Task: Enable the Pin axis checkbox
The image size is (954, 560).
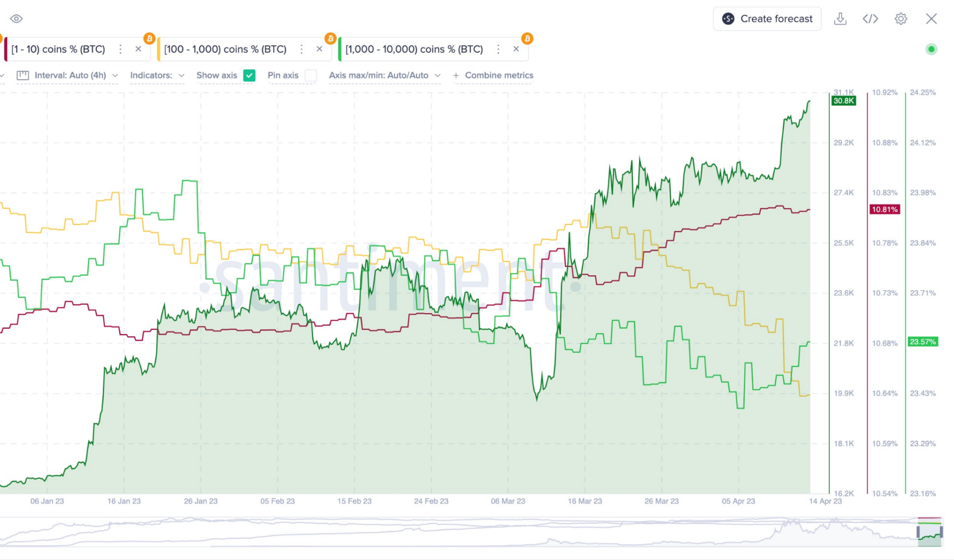Action: click(311, 76)
